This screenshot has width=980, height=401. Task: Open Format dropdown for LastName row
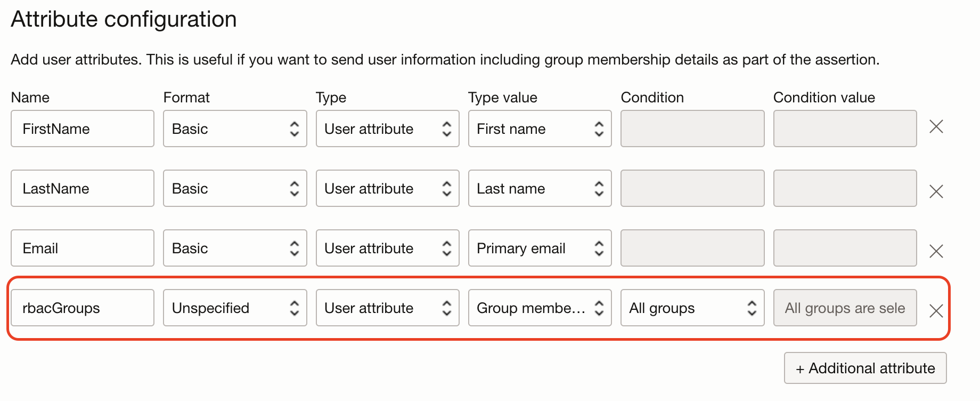pos(235,188)
